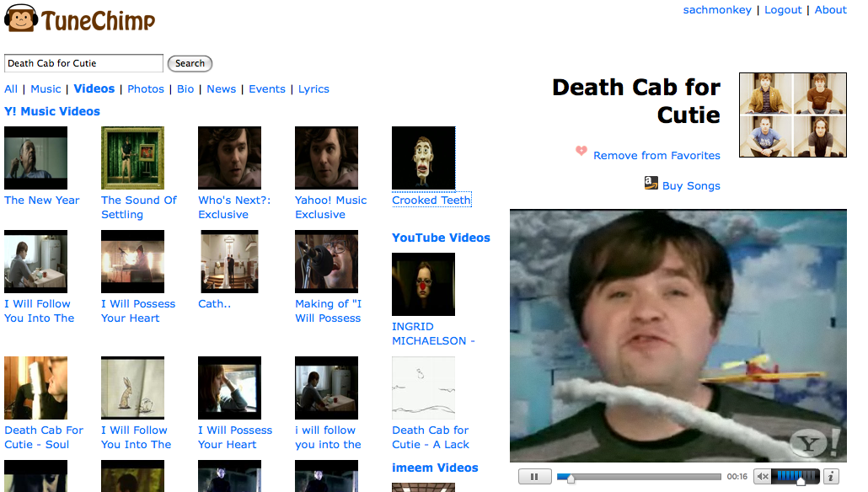868x492 pixels.
Task: Click the video progress bar
Action: pos(639,477)
